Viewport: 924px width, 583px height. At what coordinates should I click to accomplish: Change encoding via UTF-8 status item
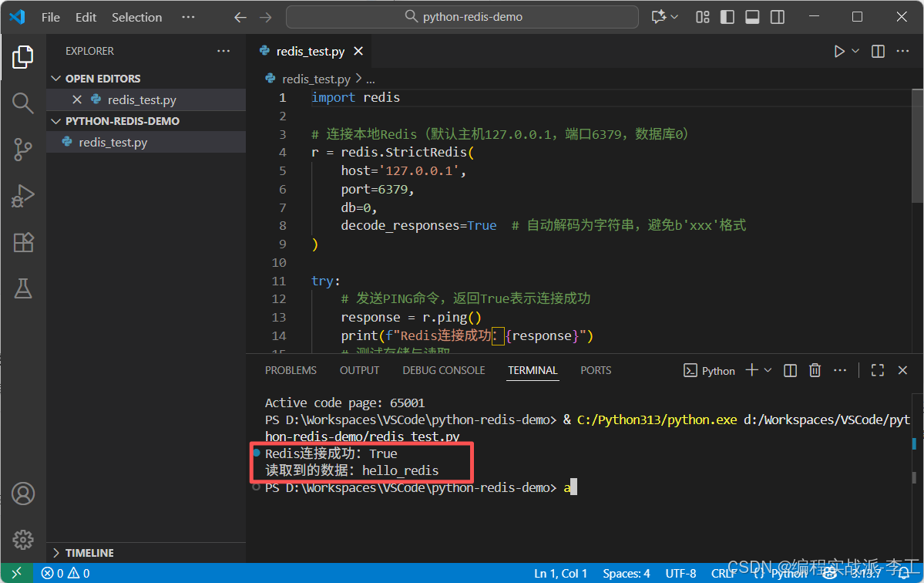[680, 573]
